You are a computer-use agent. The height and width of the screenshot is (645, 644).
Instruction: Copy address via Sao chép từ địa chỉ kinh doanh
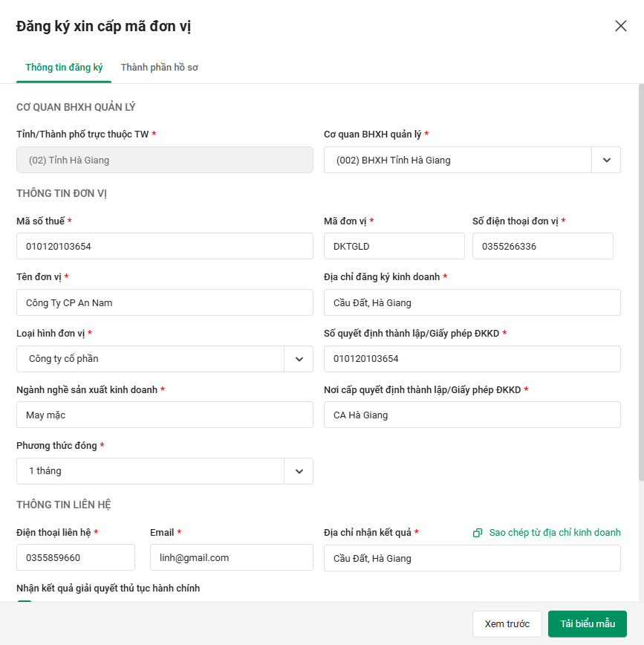[554, 533]
